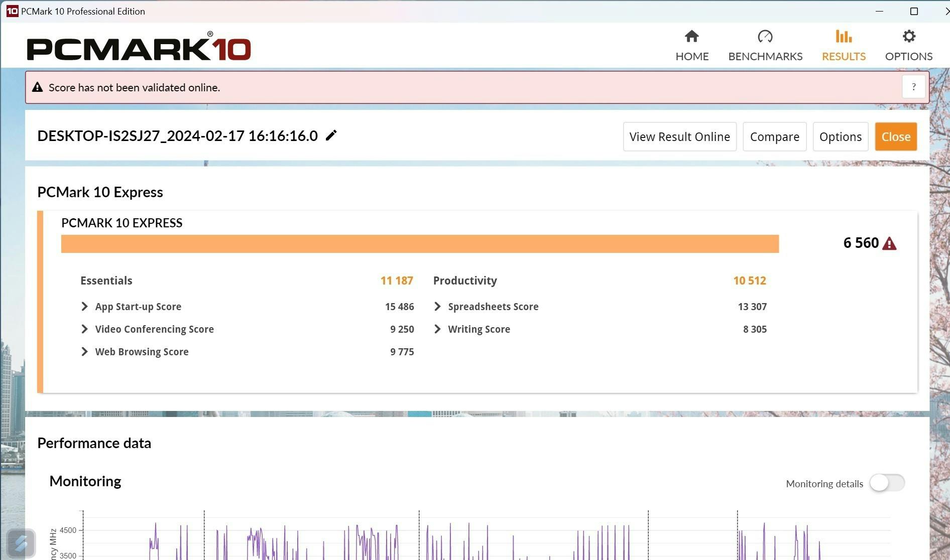Viewport: 950px width, 560px height.
Task: Click the question mark help icon
Action: [913, 87]
